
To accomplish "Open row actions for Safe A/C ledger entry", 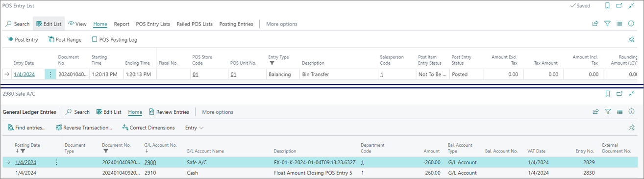I will point(57,162).
